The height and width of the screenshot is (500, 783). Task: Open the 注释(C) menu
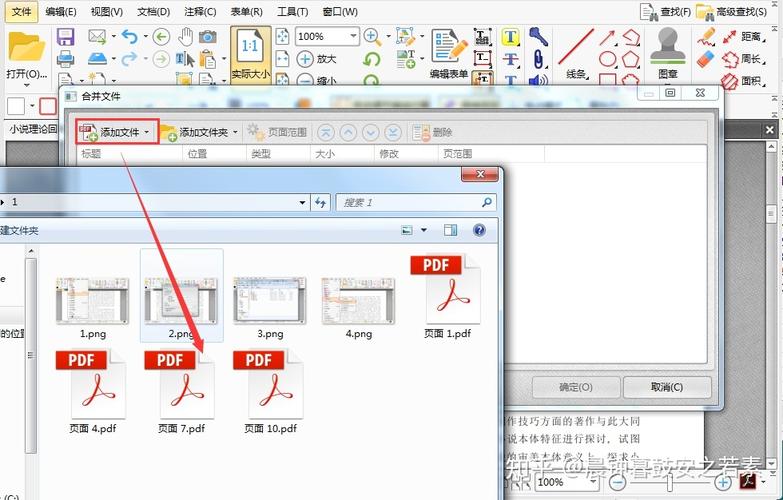[200, 11]
